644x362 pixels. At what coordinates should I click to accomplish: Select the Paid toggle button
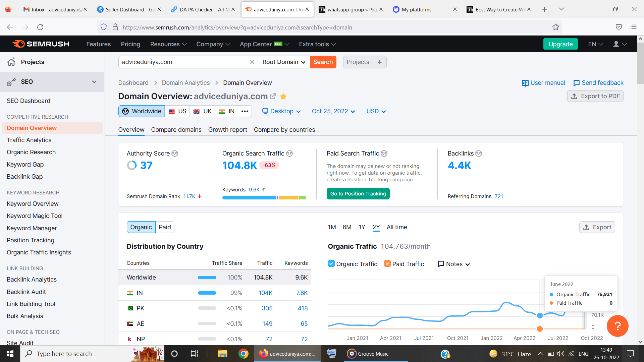click(165, 227)
